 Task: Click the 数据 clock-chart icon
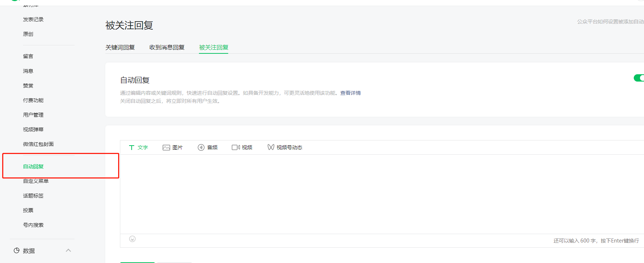click(16, 251)
